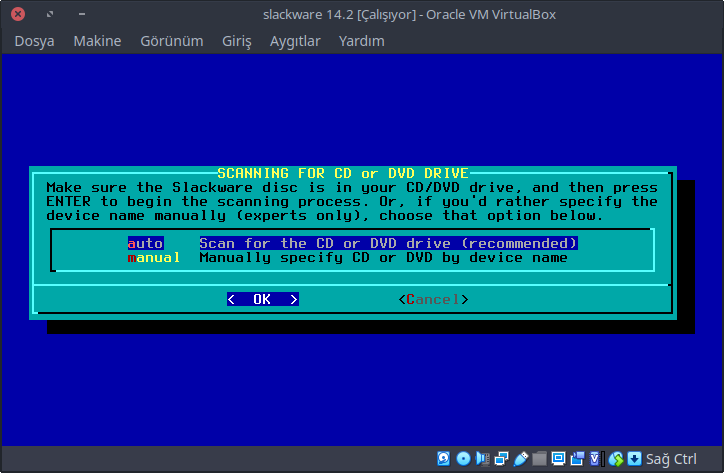Click the display monitor status icon
724x473 pixels.
(558, 459)
